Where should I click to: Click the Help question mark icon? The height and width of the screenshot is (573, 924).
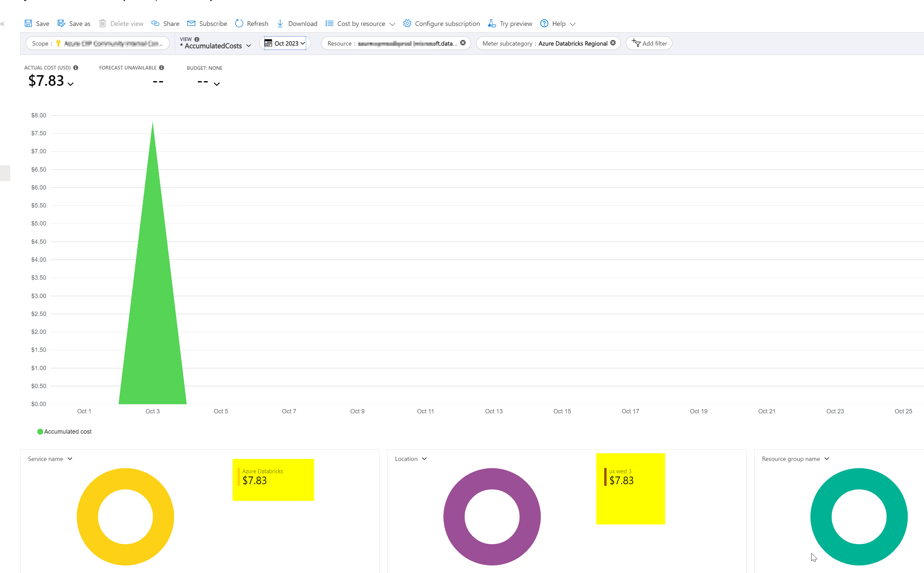[544, 24]
